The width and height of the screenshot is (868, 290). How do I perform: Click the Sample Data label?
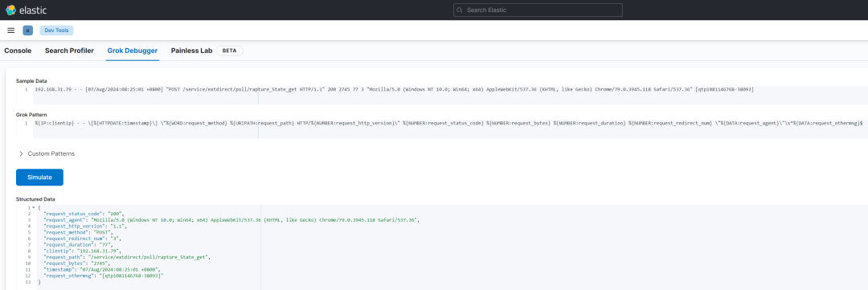coord(32,81)
